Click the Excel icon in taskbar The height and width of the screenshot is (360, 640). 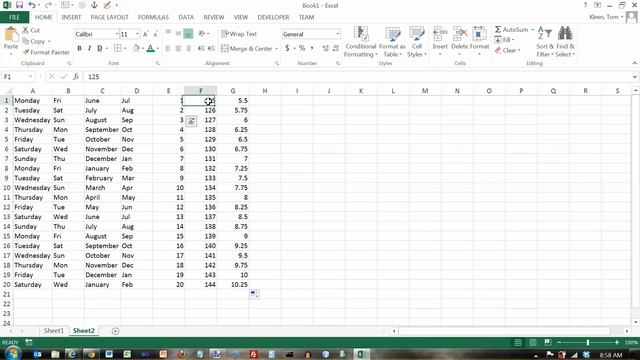tap(361, 354)
